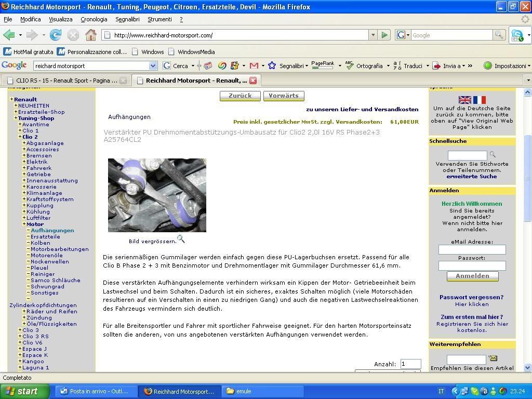Click the Segnalibri star icon in Google toolbar
Screen dimensions: 532x399
[272, 66]
